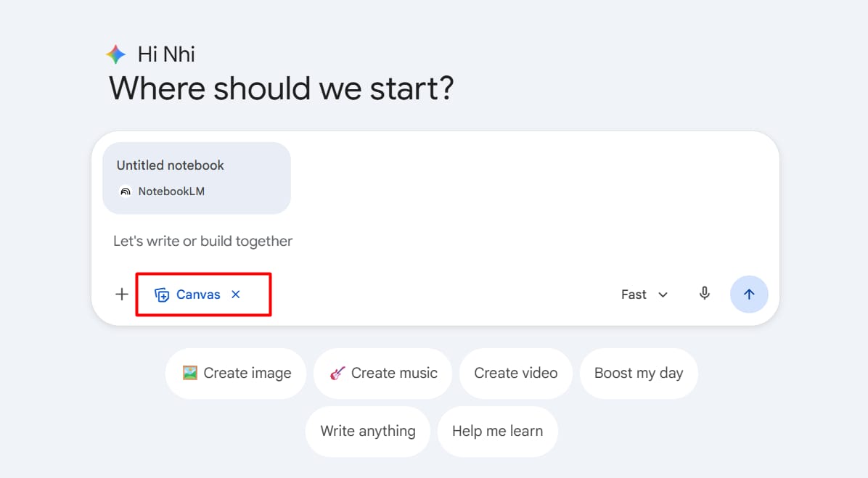Click the "Hi Nhi" greeting text

tap(166, 54)
